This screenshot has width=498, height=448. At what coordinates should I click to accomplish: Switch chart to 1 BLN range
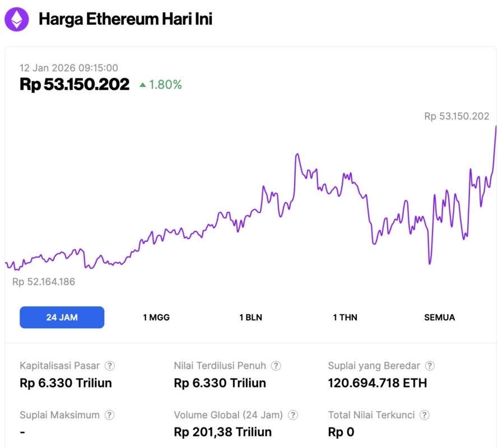tap(250, 318)
